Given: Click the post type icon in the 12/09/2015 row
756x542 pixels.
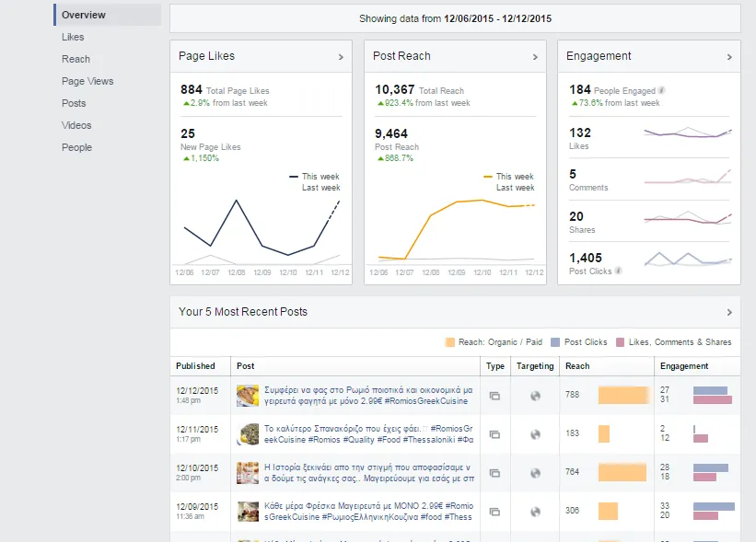Looking at the screenshot, I should pos(494,512).
